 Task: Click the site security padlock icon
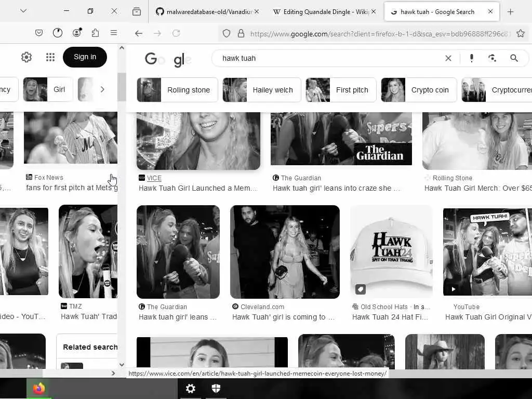241,33
